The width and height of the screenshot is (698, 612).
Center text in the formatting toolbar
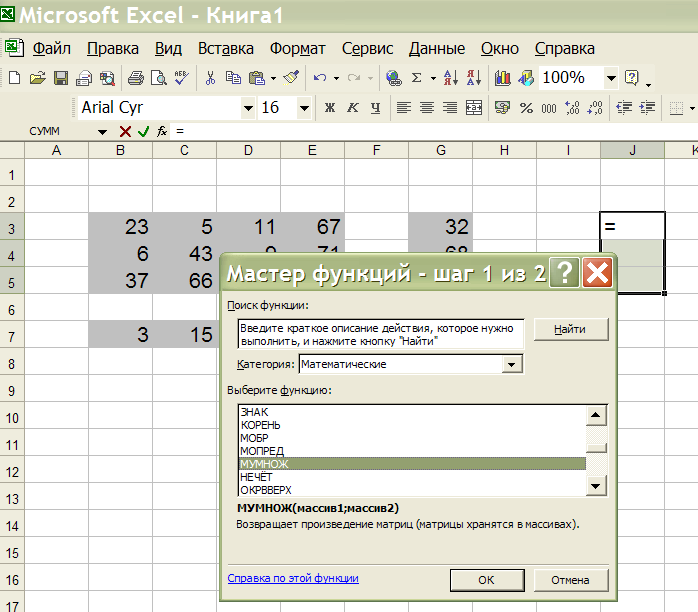click(427, 108)
